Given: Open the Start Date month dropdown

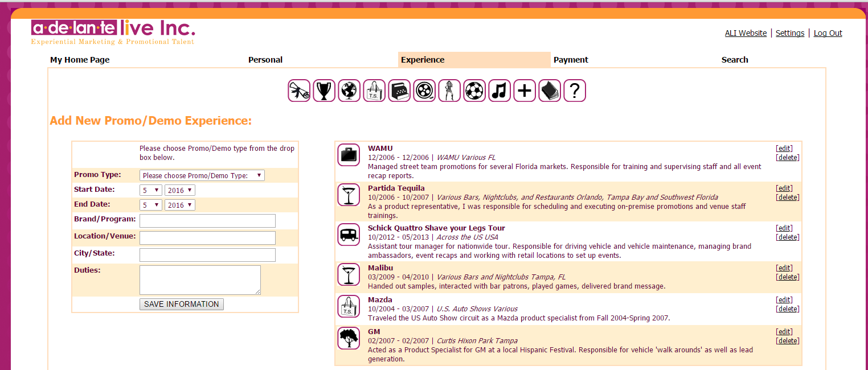Looking at the screenshot, I should [151, 190].
